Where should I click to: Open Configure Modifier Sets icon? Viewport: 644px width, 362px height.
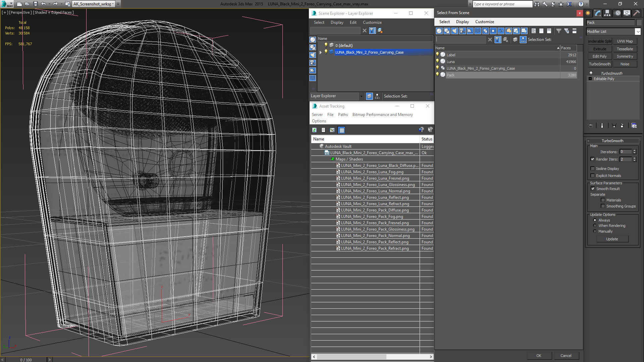tap(634, 126)
